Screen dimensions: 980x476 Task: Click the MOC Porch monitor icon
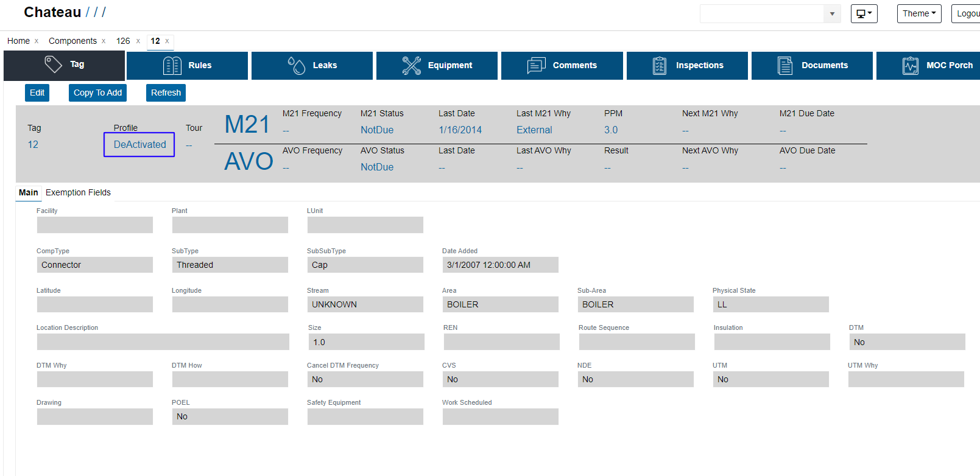(x=911, y=65)
